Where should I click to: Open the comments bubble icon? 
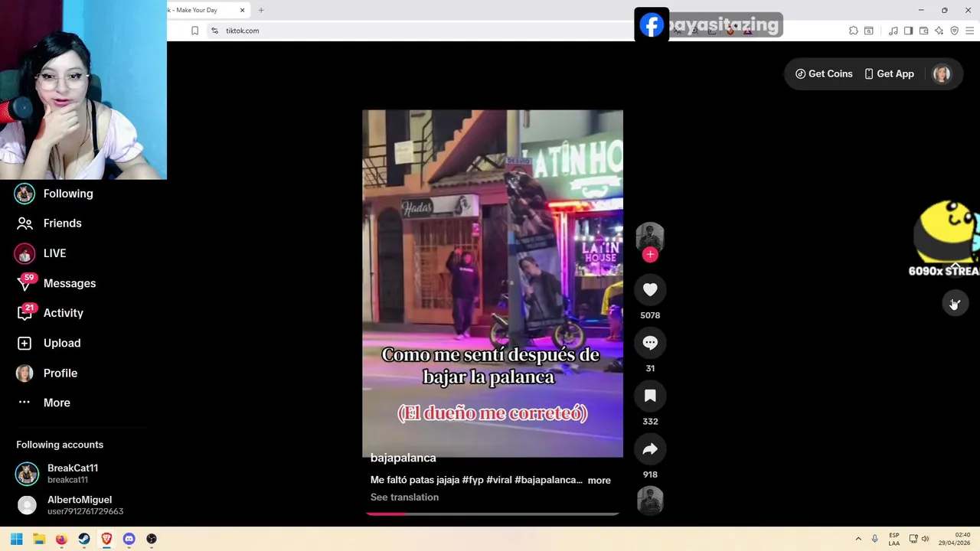click(650, 343)
